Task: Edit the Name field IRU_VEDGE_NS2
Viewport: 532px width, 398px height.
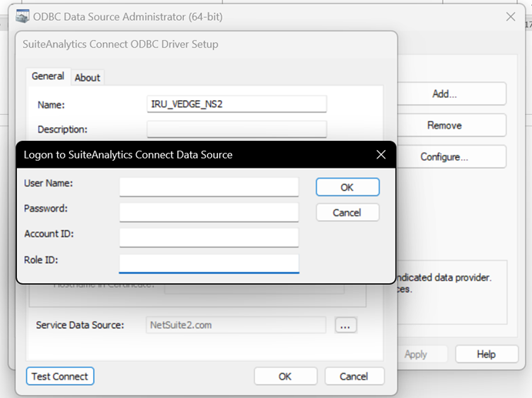Action: tap(237, 104)
